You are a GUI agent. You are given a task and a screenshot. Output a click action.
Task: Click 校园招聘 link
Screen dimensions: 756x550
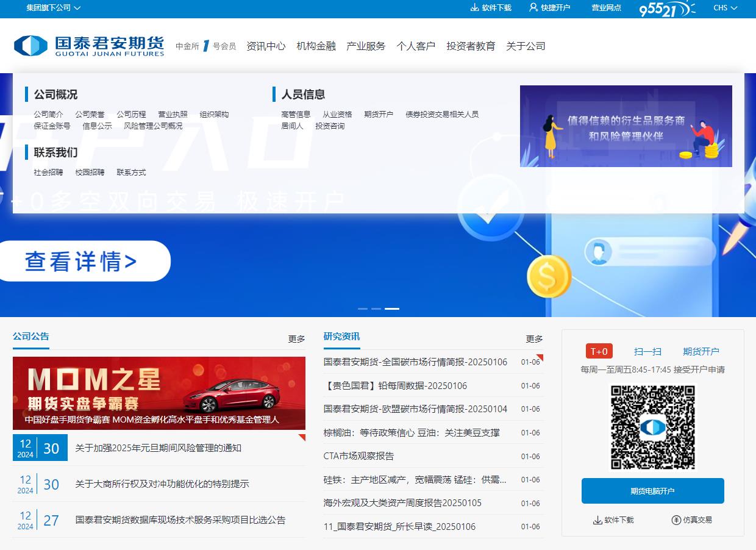(x=90, y=173)
